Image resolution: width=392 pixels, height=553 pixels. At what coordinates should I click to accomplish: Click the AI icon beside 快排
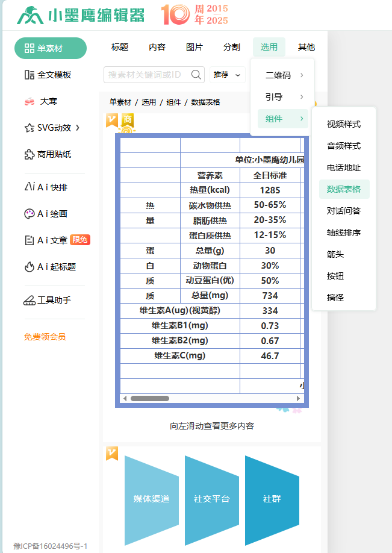[x=30, y=187]
